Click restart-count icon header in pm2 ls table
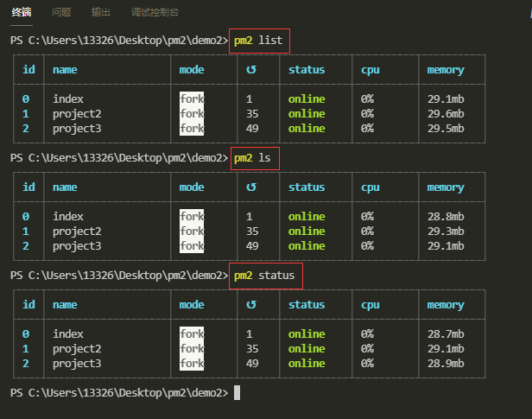 tap(251, 187)
